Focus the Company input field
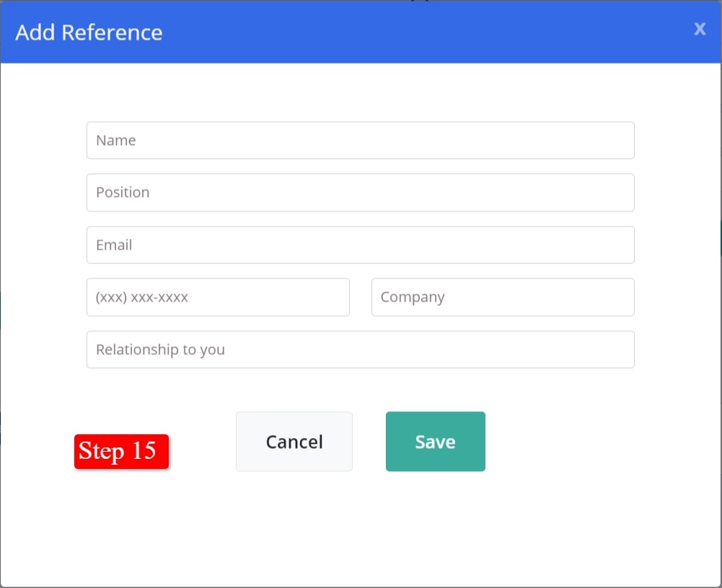Viewport: 722px width, 588px height. 503,297
